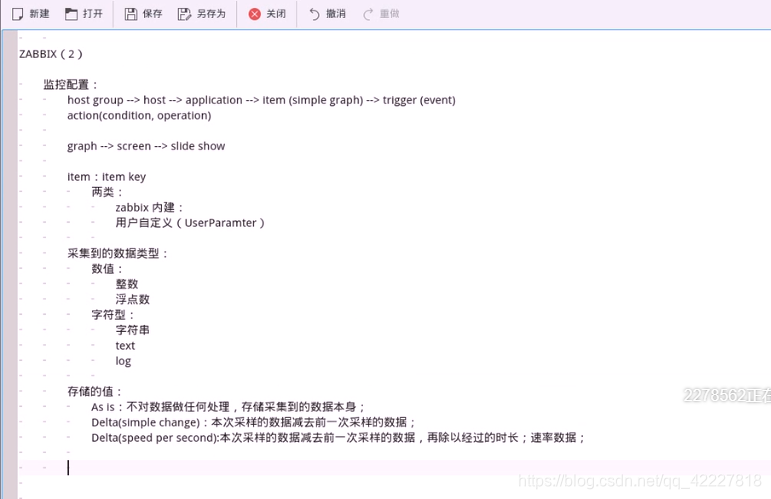Click the 关闭 toolbar label

276,14
